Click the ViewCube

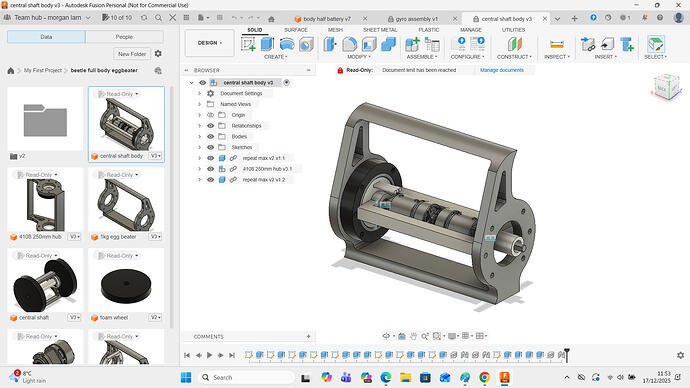[x=666, y=88]
